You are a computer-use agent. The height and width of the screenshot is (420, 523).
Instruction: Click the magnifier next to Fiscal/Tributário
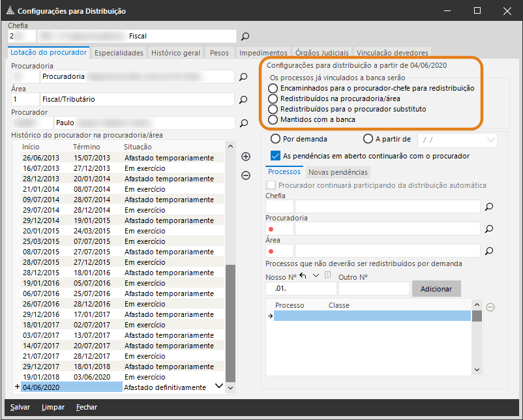tap(243, 100)
